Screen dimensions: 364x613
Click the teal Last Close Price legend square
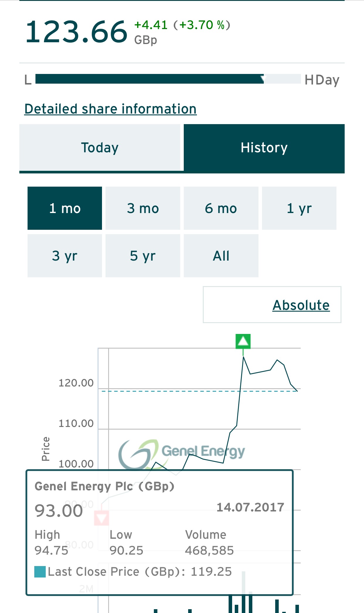pos(40,572)
